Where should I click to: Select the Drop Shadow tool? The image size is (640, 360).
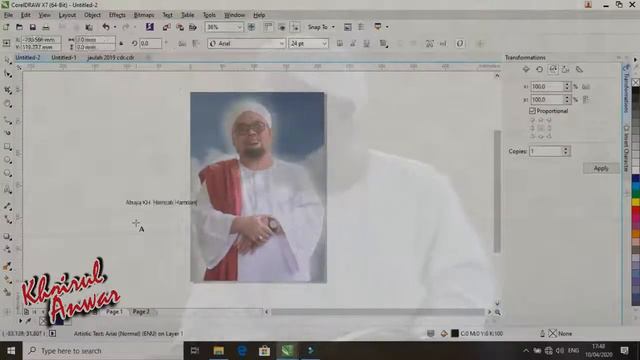tap(8, 236)
